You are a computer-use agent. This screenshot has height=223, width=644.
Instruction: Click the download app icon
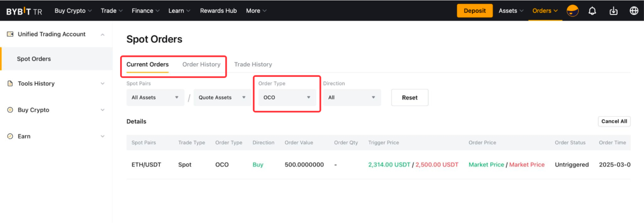613,11
